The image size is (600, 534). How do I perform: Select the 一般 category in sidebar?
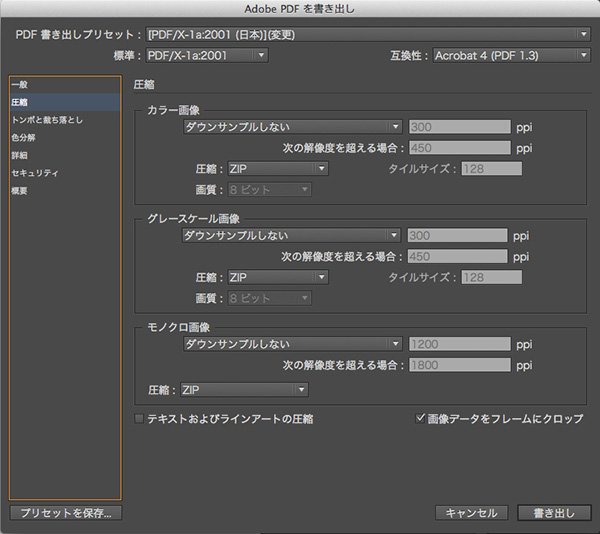[x=65, y=85]
